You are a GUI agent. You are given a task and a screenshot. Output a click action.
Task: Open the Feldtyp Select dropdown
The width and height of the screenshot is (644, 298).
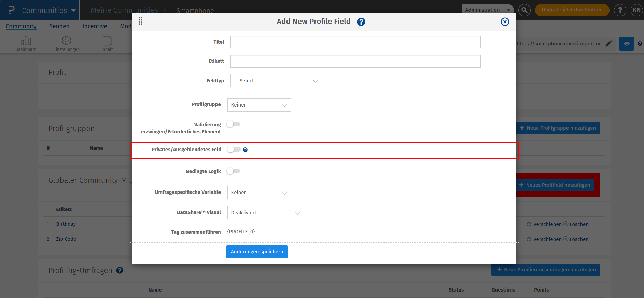point(276,81)
